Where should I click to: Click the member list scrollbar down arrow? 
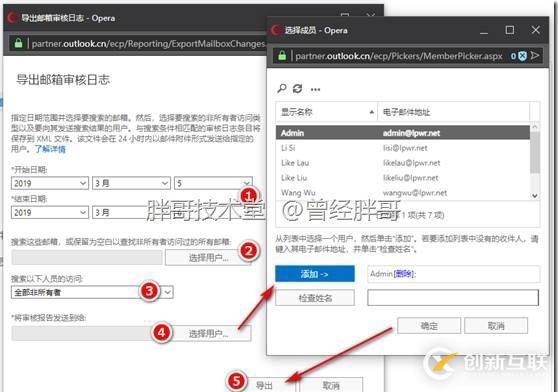pyautogui.click(x=535, y=195)
